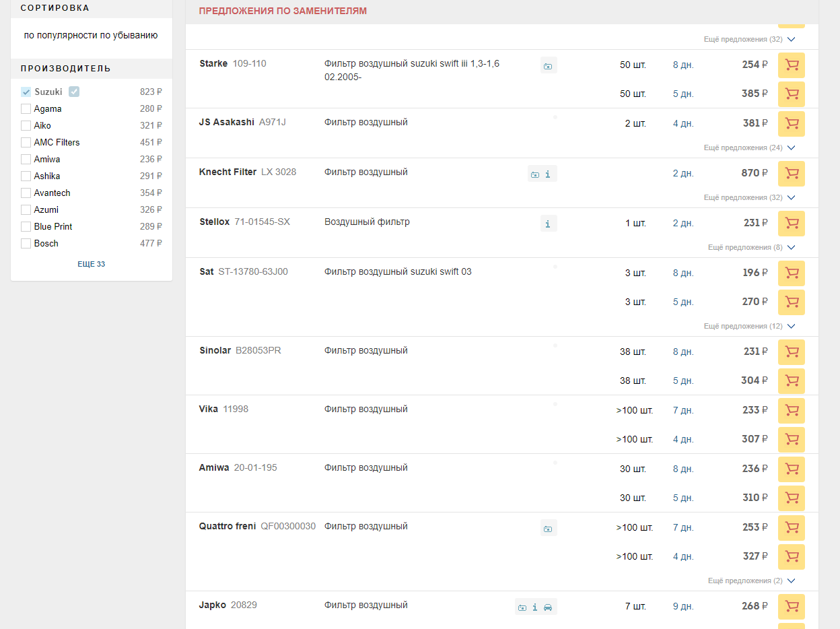Viewport: 840px width, 629px height.
Task: Enable the Bosch manufacturer filter
Action: point(26,244)
